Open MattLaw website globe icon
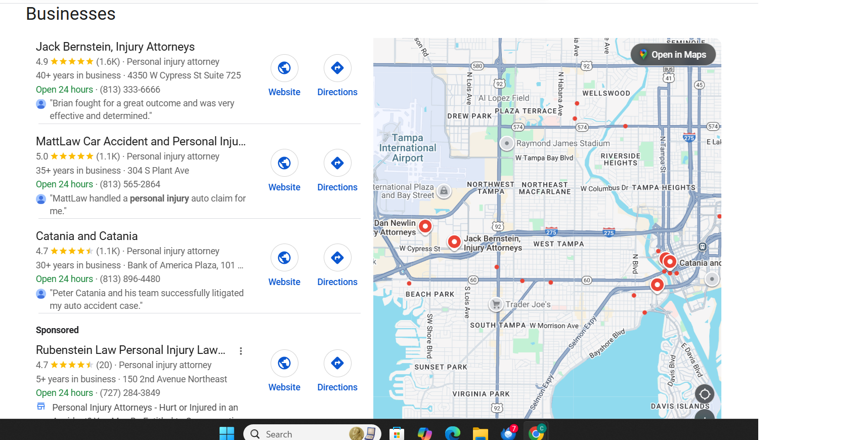This screenshot has width=868, height=440. 284,163
